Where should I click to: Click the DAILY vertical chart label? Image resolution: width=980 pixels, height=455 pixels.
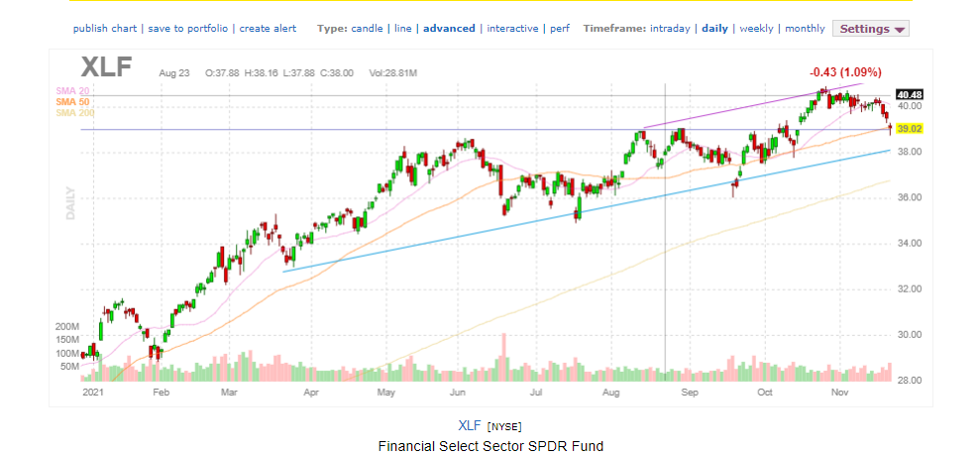tap(70, 202)
